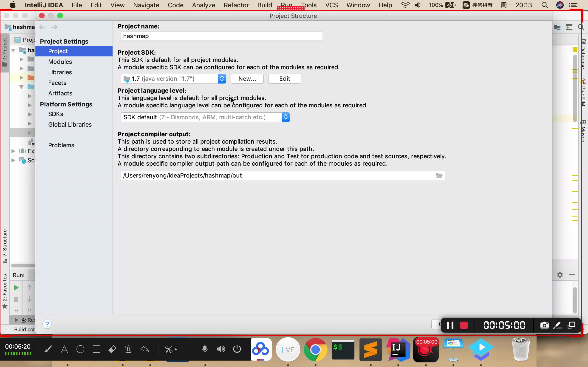
Task: Toggle speaker audio in the recording toolbar
Action: point(221,349)
